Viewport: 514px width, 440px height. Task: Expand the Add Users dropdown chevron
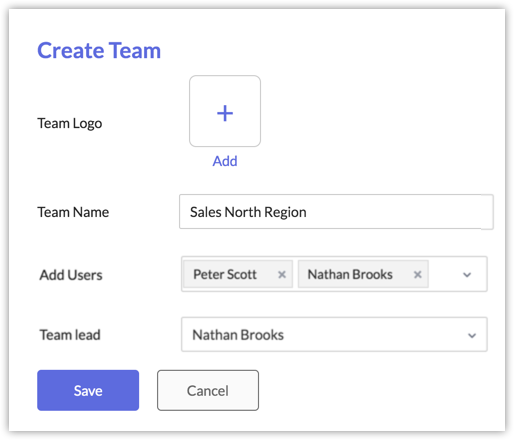(x=467, y=275)
